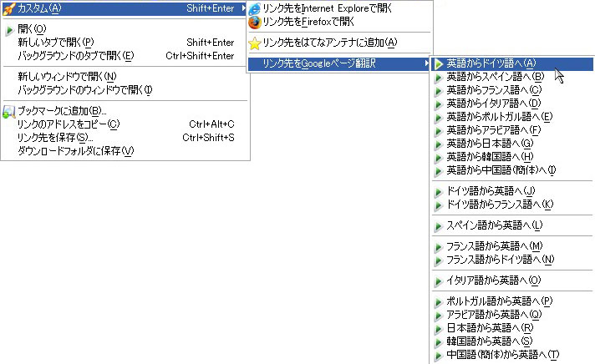This screenshot has height=364, width=595.
Task: Choose スペイン語から英語へ(L) translation
Action: tap(512, 225)
